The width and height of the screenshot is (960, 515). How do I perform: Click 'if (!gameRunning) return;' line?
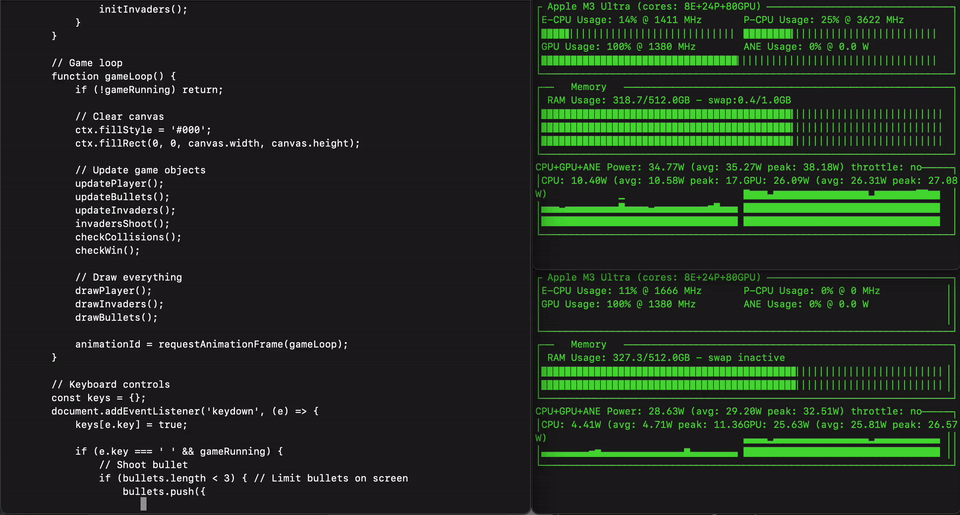pos(149,90)
